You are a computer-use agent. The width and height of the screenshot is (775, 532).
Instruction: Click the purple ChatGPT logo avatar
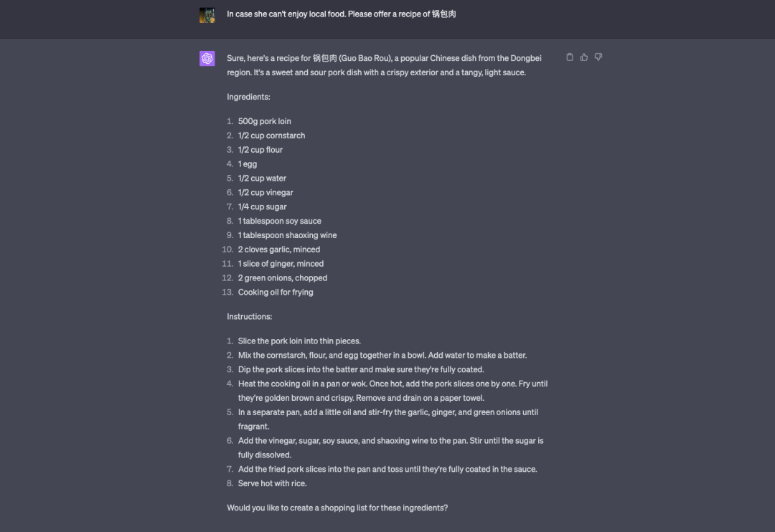(207, 59)
